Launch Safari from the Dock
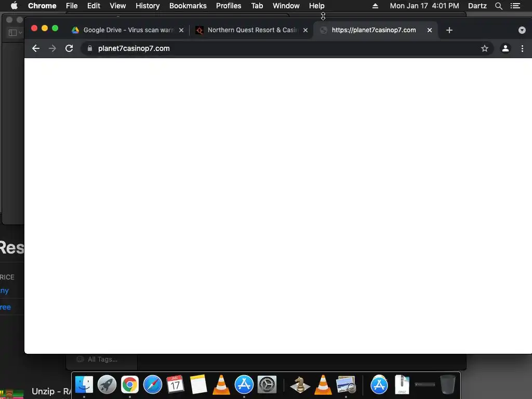The image size is (532, 399). point(153,385)
